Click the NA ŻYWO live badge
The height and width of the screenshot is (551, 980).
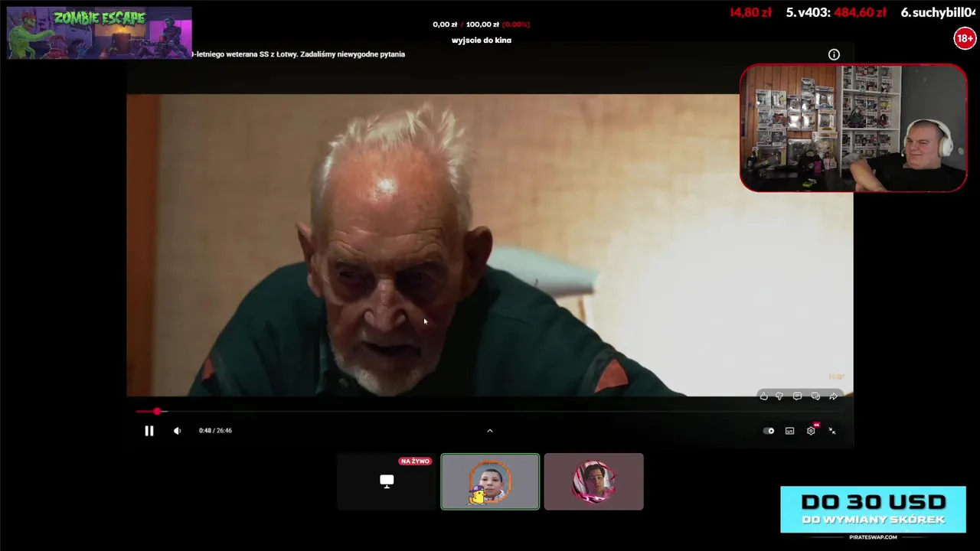pos(415,461)
